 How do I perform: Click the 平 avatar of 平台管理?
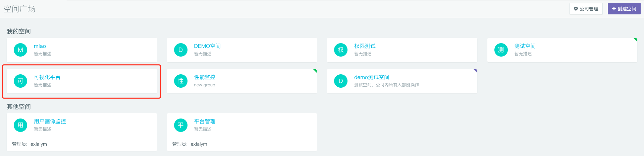(180, 125)
